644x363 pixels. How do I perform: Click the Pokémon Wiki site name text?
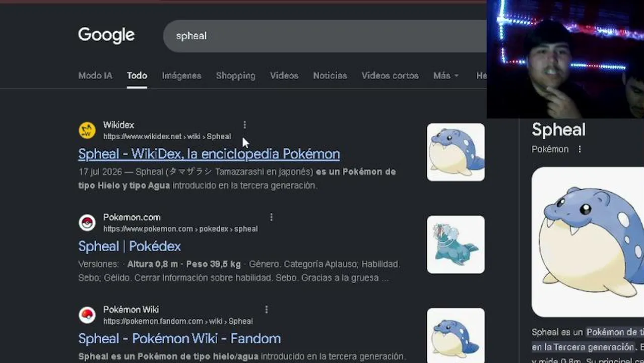pos(131,310)
